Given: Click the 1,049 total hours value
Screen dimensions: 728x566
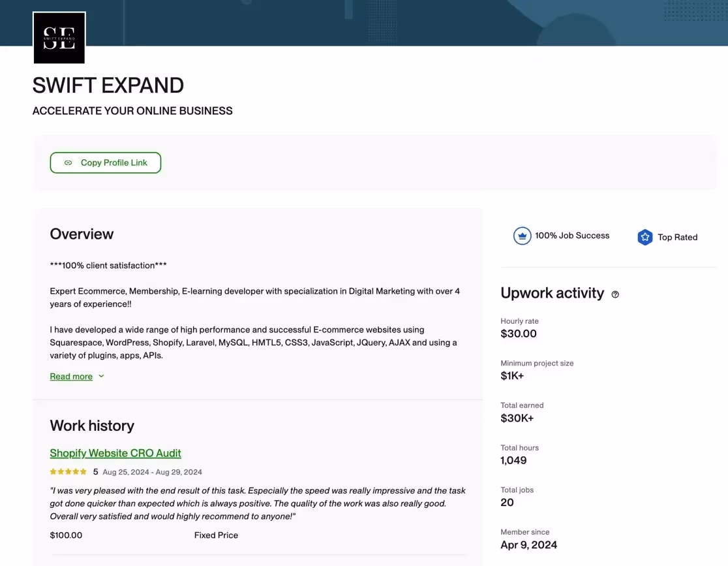Looking at the screenshot, I should coord(513,460).
